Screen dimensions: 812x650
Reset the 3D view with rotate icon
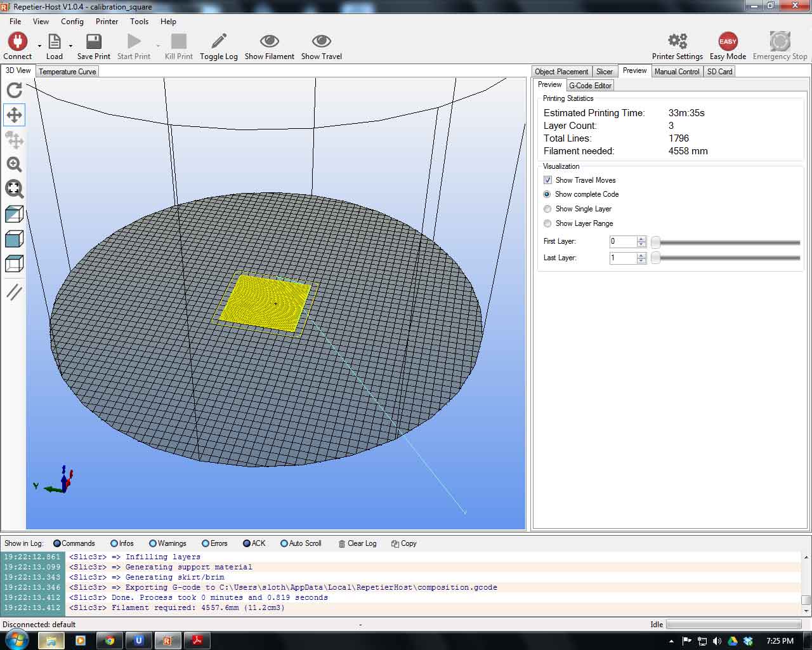tap(14, 90)
